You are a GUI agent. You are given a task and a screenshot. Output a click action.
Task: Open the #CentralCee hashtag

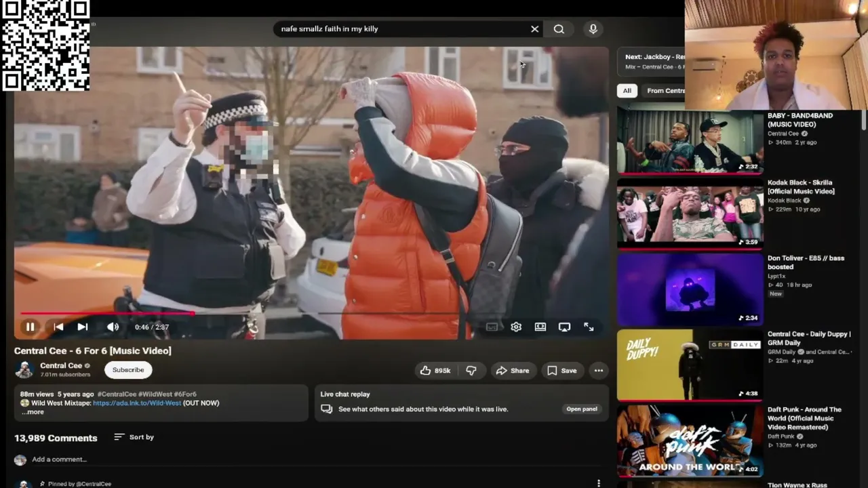click(117, 394)
